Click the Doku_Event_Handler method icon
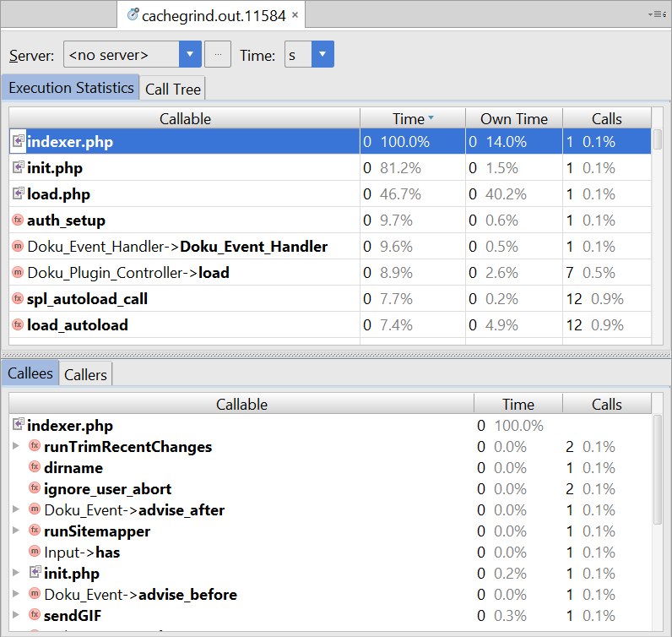 18,246
